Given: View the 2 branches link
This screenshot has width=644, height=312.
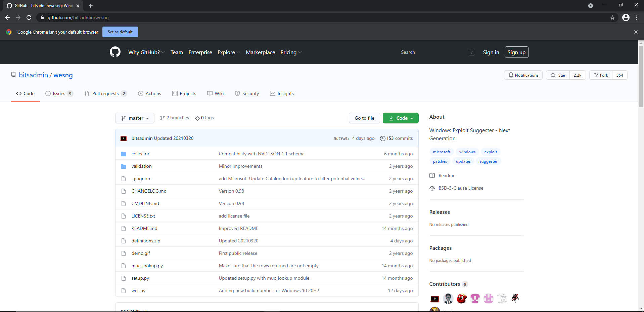Looking at the screenshot, I should (175, 118).
